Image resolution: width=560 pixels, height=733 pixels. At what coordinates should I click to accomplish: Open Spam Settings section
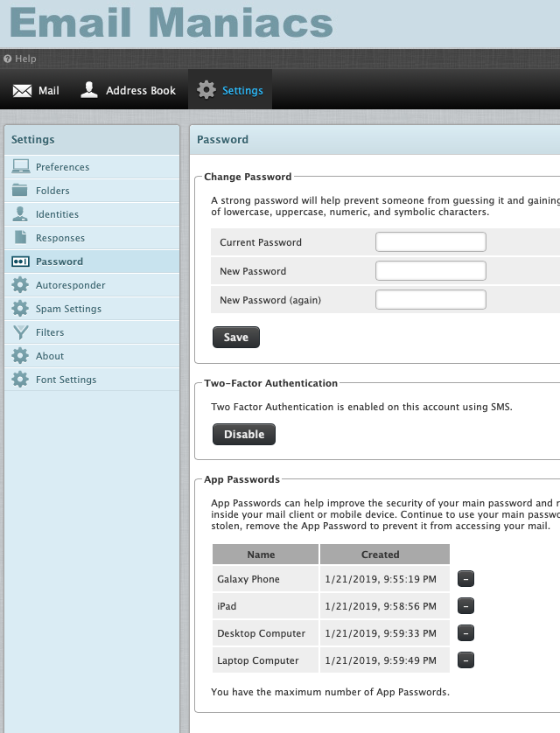pyautogui.click(x=92, y=309)
